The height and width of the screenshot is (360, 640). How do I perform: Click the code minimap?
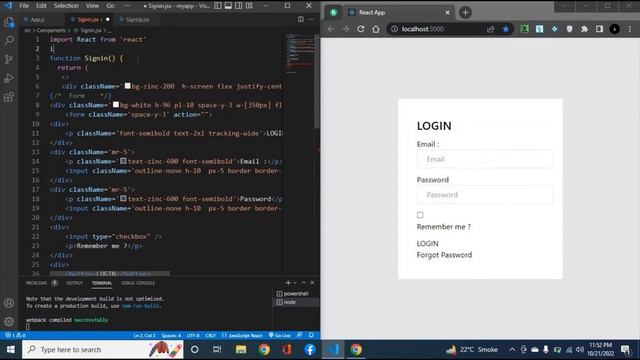pos(300,53)
